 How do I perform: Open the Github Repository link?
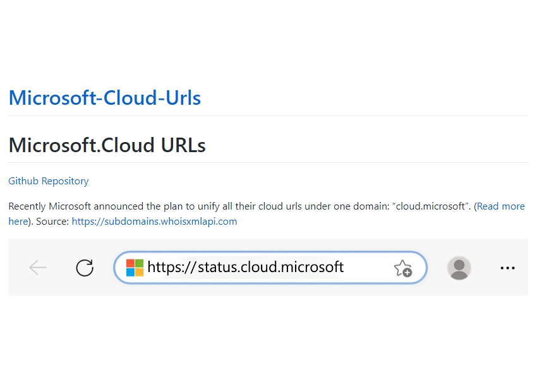pyautogui.click(x=48, y=181)
